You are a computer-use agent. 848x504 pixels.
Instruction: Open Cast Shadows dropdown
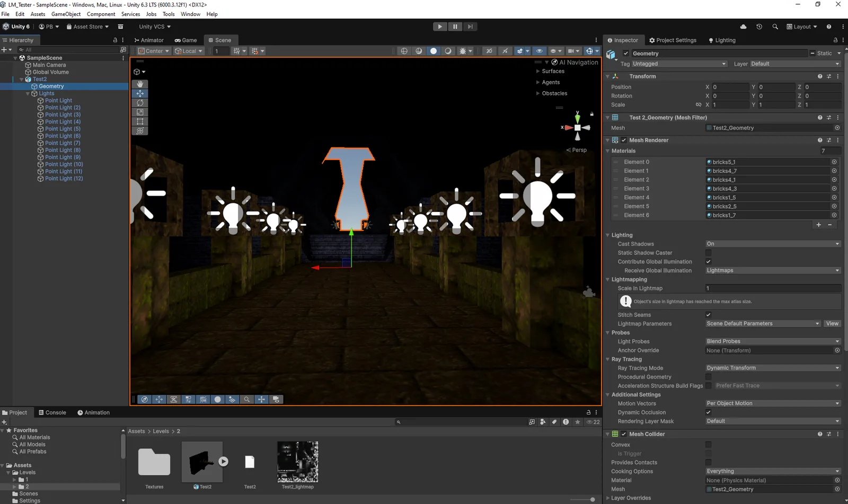773,244
